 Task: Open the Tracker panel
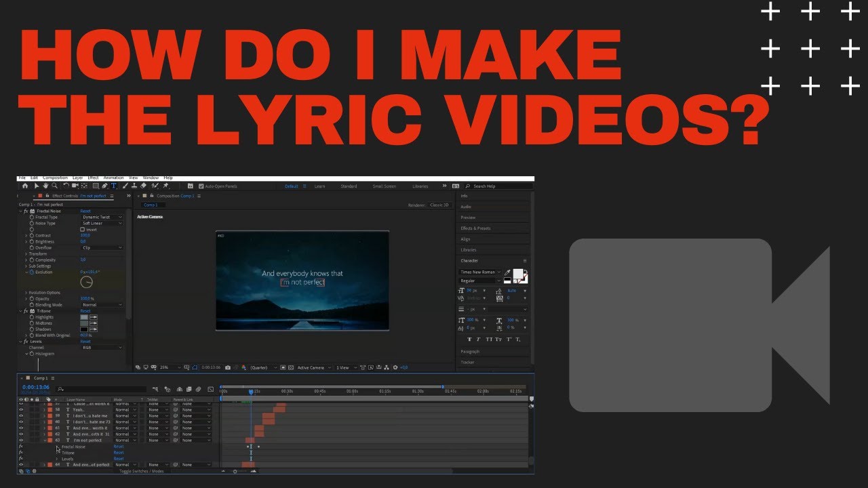[x=468, y=363]
